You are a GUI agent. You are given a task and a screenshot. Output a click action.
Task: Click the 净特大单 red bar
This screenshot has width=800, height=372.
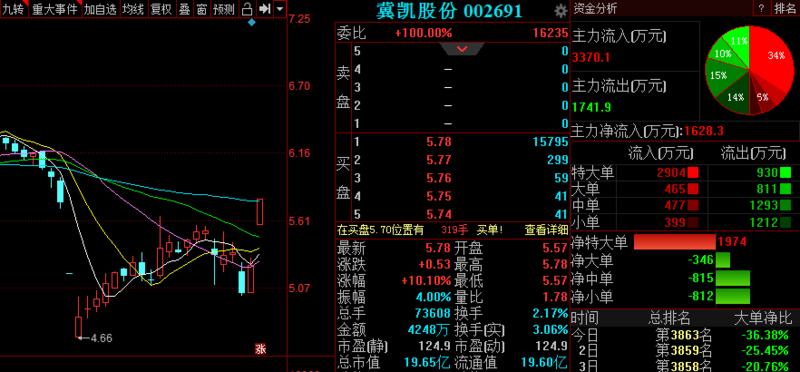[674, 241]
